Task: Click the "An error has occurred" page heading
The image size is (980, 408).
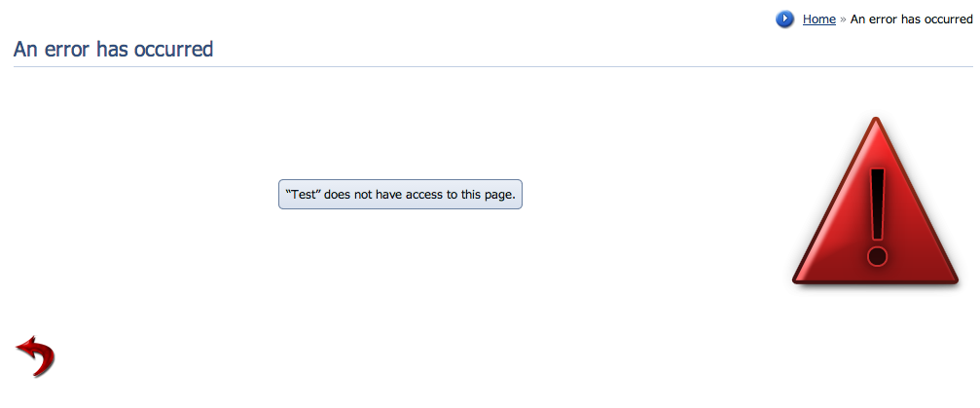Action: (x=113, y=49)
